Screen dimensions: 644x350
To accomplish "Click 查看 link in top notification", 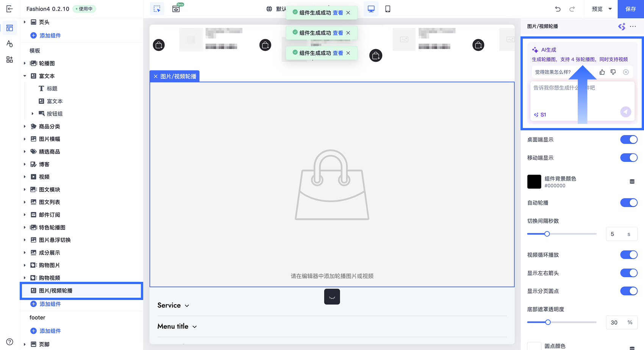I will tap(338, 13).
